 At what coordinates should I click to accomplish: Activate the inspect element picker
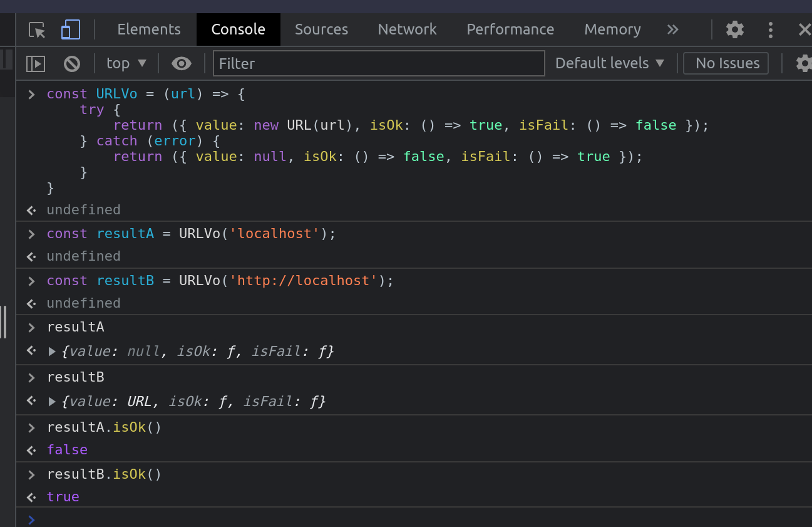[x=37, y=29]
